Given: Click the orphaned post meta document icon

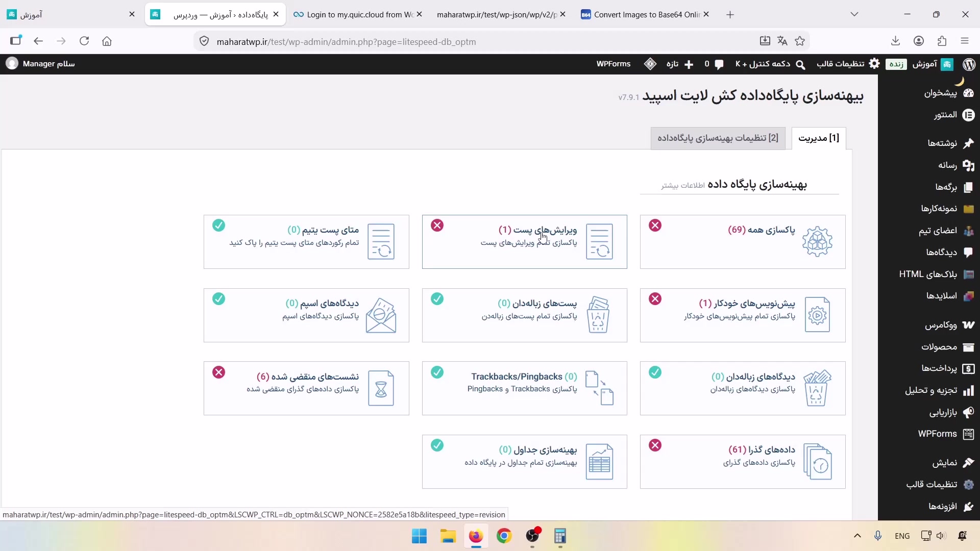Looking at the screenshot, I should 381,241.
